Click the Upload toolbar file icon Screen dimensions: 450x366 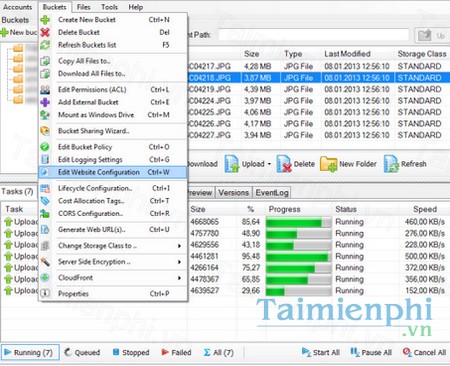point(232,164)
